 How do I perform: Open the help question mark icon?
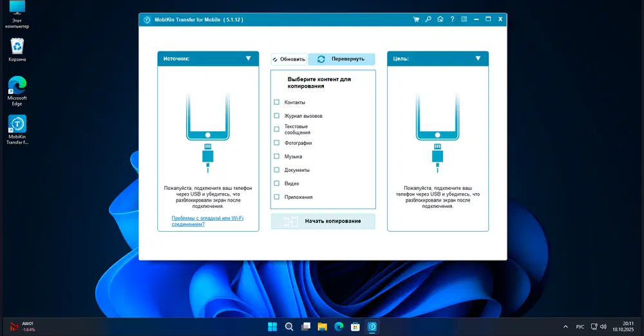(x=452, y=19)
